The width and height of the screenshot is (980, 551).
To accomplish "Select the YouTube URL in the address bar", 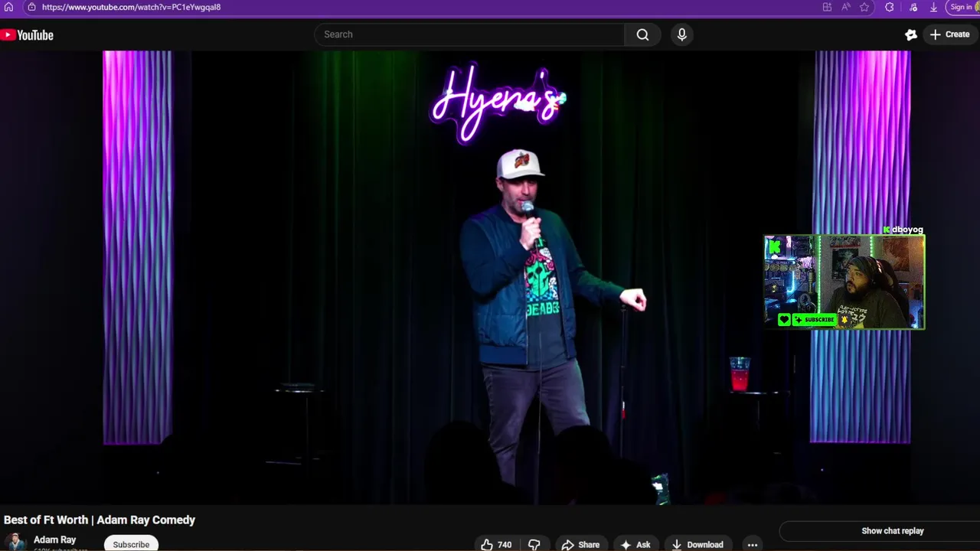I will tap(131, 7).
